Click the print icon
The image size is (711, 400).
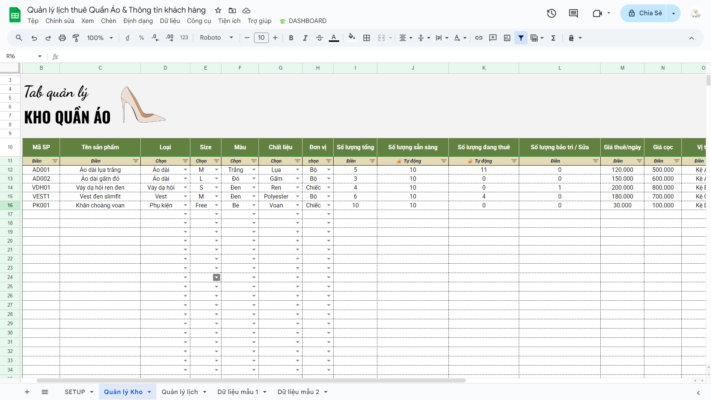tap(62, 38)
